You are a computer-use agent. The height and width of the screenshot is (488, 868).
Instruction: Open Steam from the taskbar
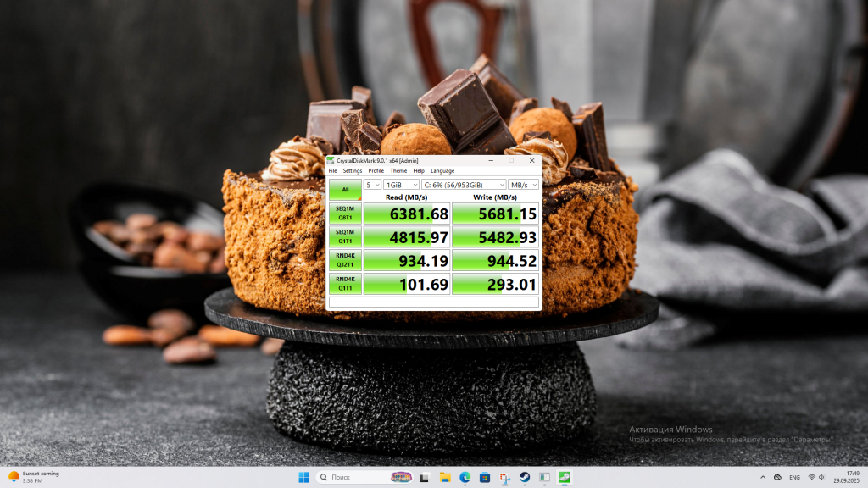[x=524, y=477]
